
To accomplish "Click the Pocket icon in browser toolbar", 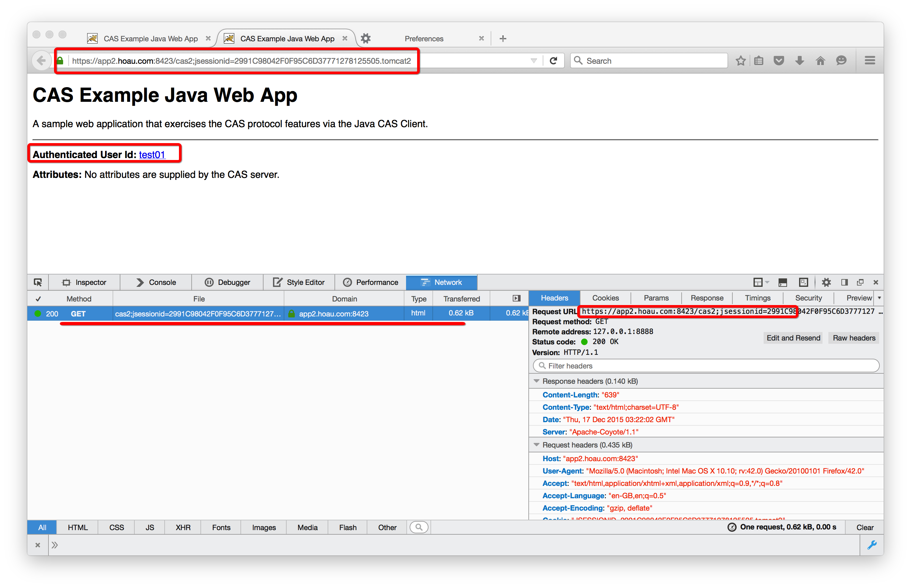I will click(x=779, y=61).
